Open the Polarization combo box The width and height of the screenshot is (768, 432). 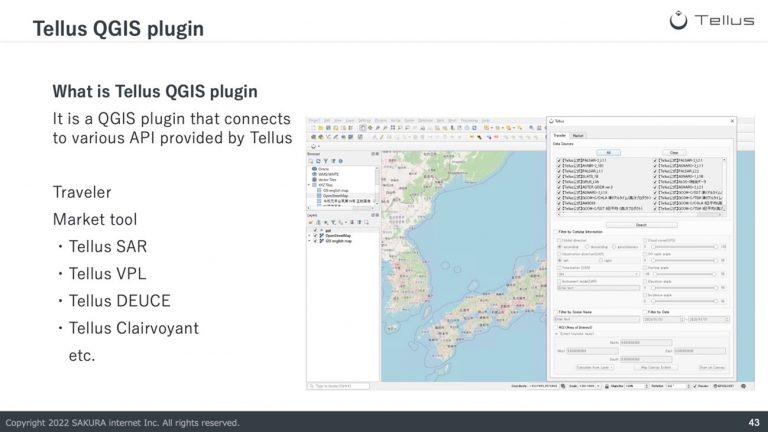[x=598, y=274]
